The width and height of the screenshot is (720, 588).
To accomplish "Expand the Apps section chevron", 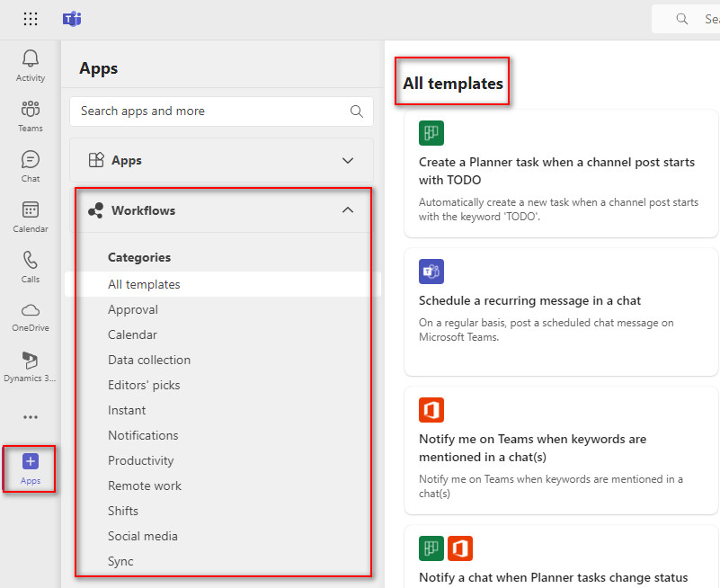I will [348, 160].
